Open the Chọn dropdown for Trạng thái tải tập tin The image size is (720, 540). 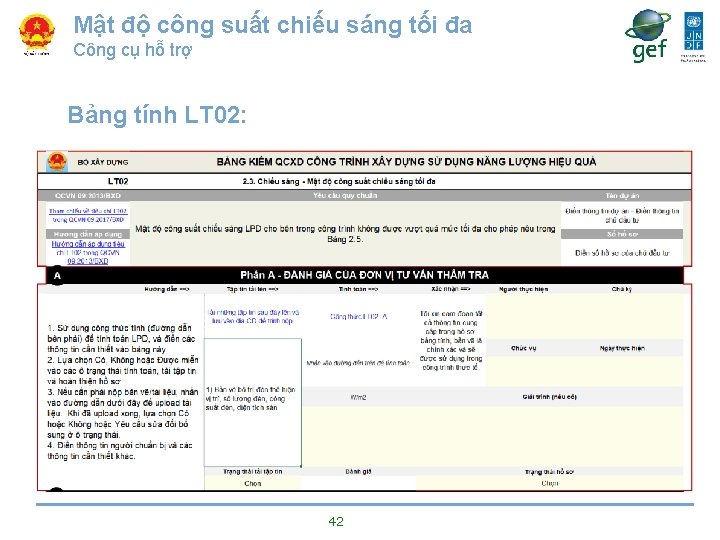click(x=253, y=484)
